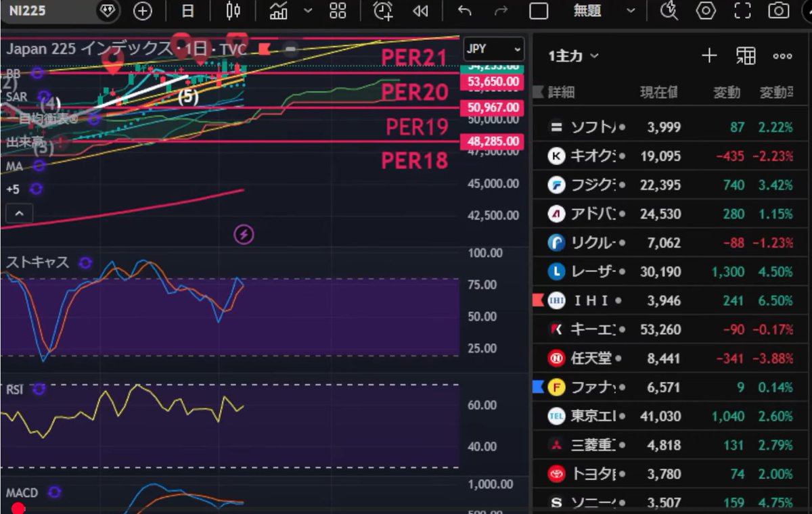Open the 1主力 watchlist dropdown
Screen dimensions: 812x514
click(x=574, y=56)
